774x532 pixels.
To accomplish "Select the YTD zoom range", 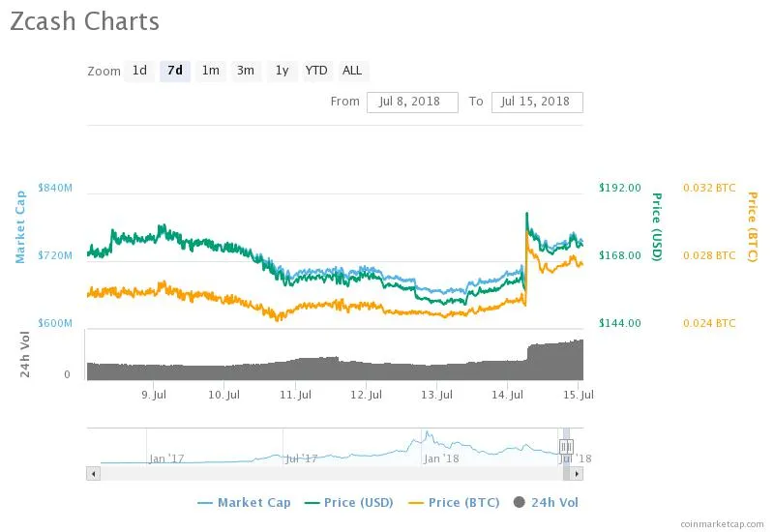I will pos(316,71).
